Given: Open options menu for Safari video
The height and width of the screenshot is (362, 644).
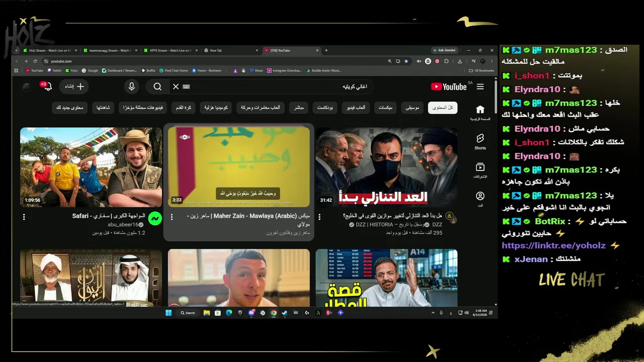Looking at the screenshot, I should click(x=24, y=217).
